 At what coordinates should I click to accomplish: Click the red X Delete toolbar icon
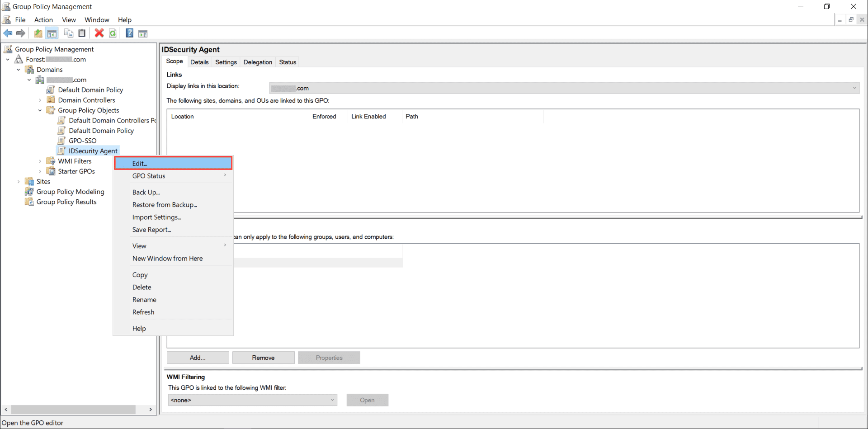(99, 33)
